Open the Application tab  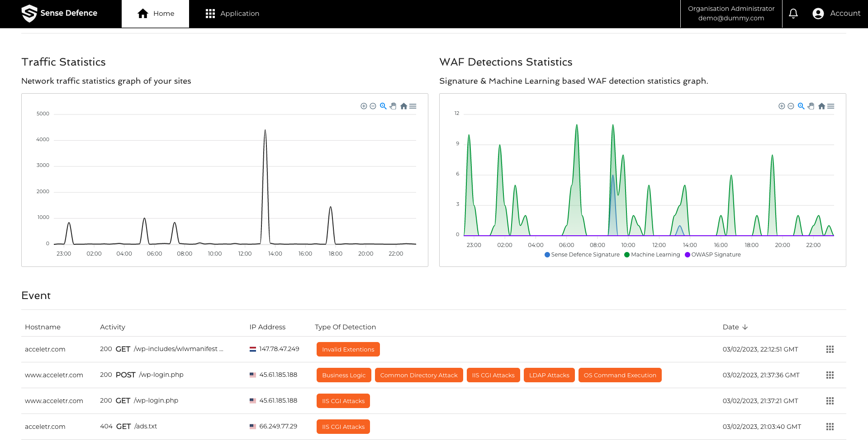(x=232, y=14)
